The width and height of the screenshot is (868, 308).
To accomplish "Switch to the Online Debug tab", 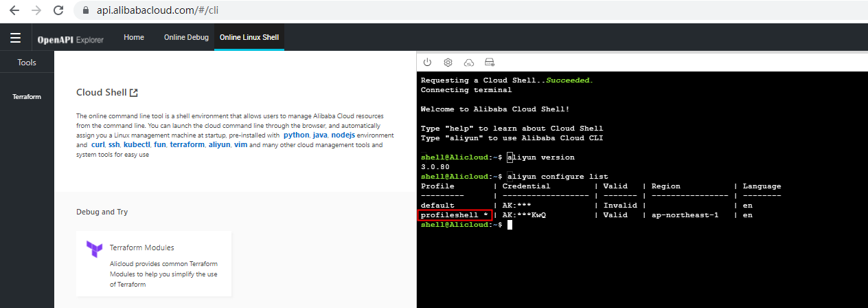I will [186, 37].
